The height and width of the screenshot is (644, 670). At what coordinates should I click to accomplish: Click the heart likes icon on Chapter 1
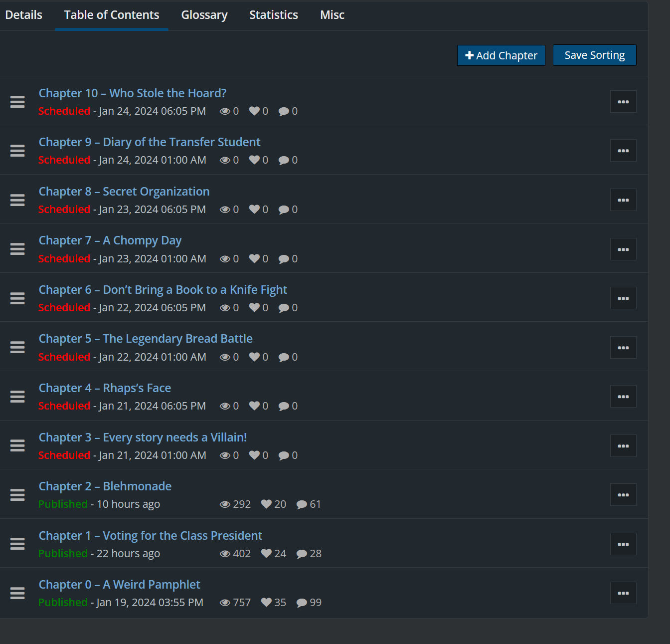tap(266, 554)
